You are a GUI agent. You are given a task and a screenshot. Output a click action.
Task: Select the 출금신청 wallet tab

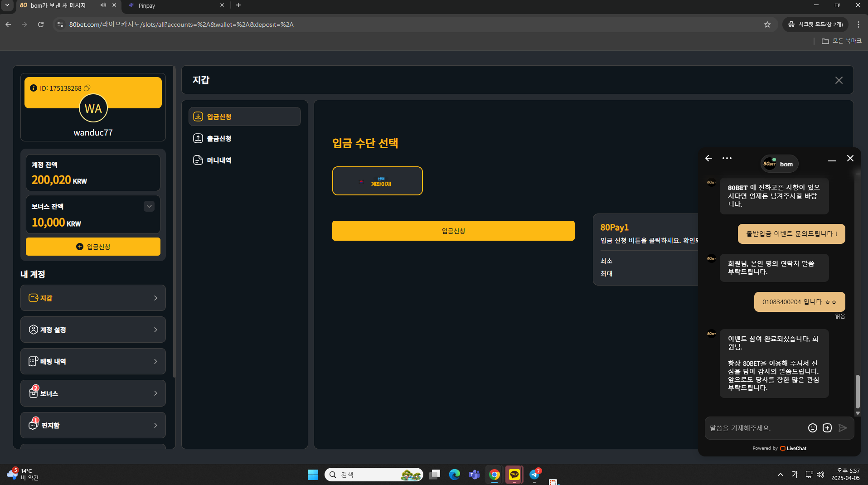click(x=245, y=138)
